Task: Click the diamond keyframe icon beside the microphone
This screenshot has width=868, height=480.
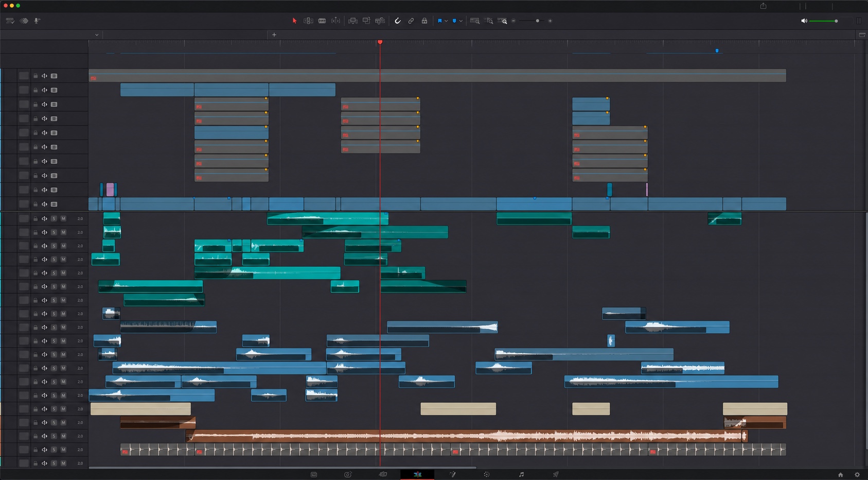Action: [x=24, y=21]
